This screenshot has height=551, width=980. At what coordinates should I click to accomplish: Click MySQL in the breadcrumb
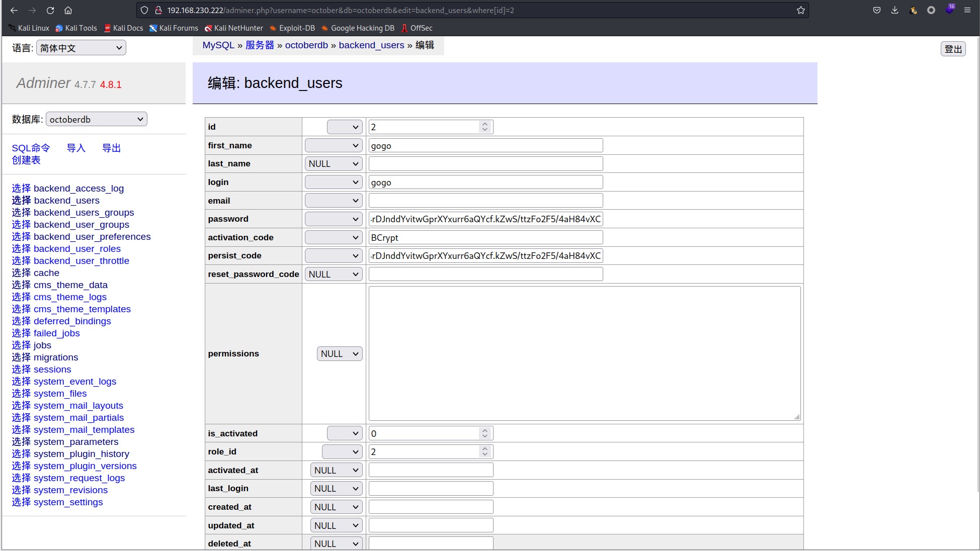[x=218, y=45]
